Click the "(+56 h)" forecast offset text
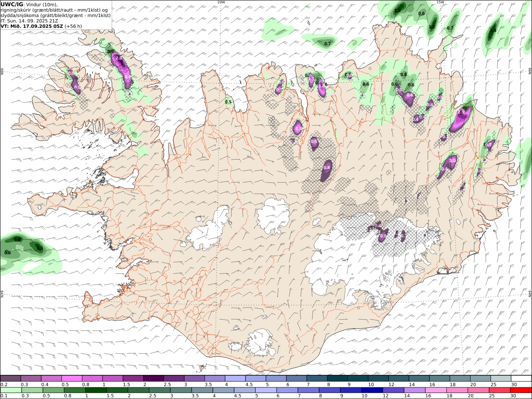The width and height of the screenshot is (532, 399). point(73,26)
